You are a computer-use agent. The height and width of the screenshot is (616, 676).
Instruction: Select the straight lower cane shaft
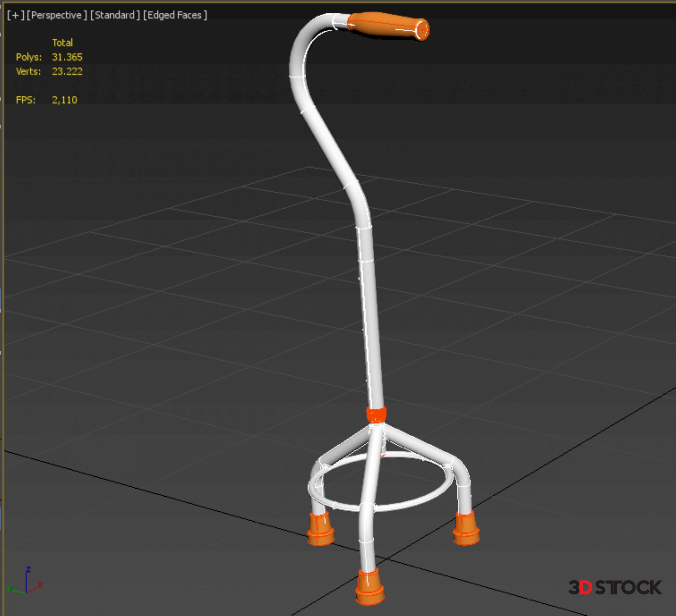coord(370,317)
